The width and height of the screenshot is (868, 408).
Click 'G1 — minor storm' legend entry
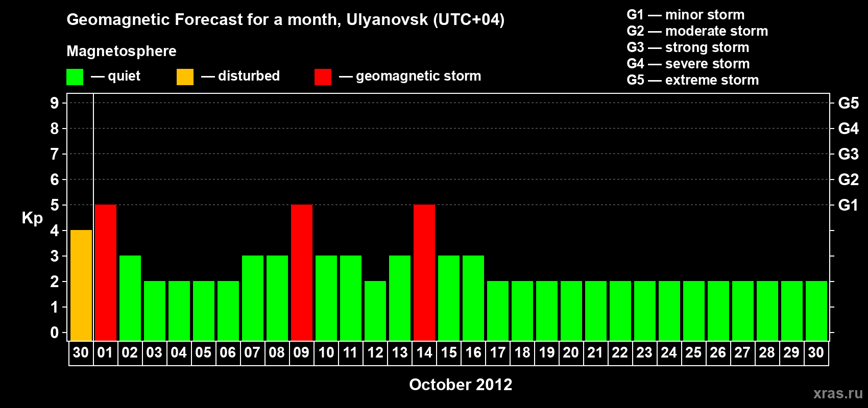tap(686, 15)
